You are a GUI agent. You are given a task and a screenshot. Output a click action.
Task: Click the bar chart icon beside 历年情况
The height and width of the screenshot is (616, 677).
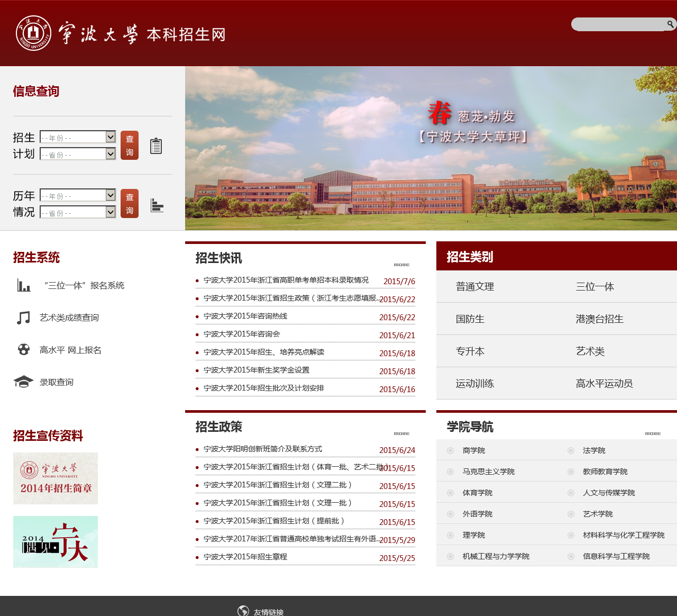[x=157, y=205]
